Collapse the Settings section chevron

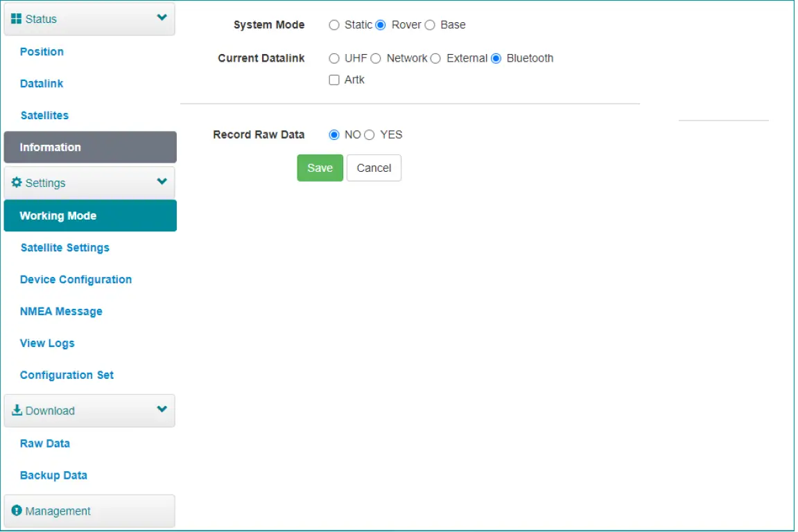point(162,181)
